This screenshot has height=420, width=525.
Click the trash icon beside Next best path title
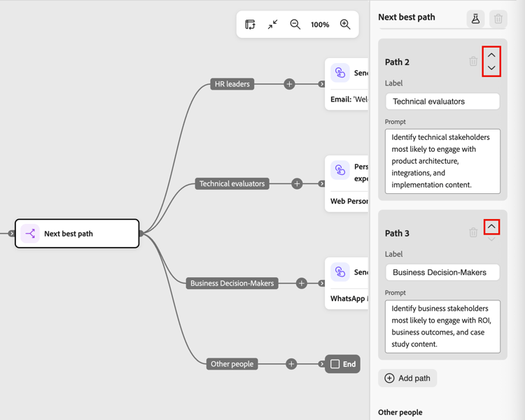coord(498,19)
